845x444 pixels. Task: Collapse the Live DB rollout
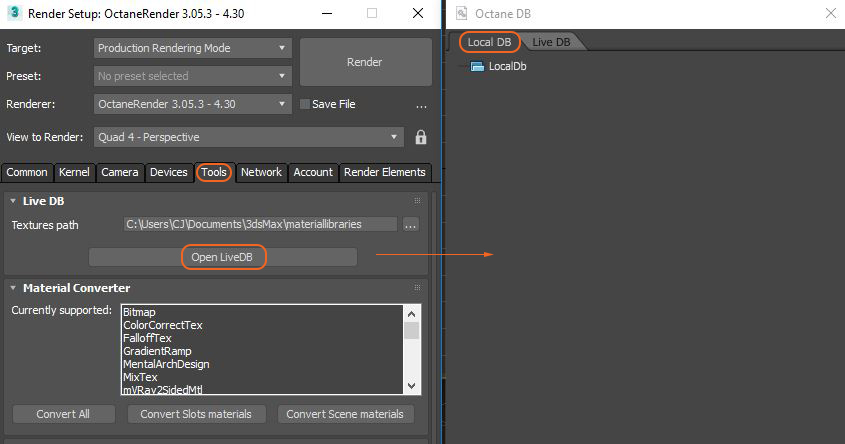coord(13,201)
